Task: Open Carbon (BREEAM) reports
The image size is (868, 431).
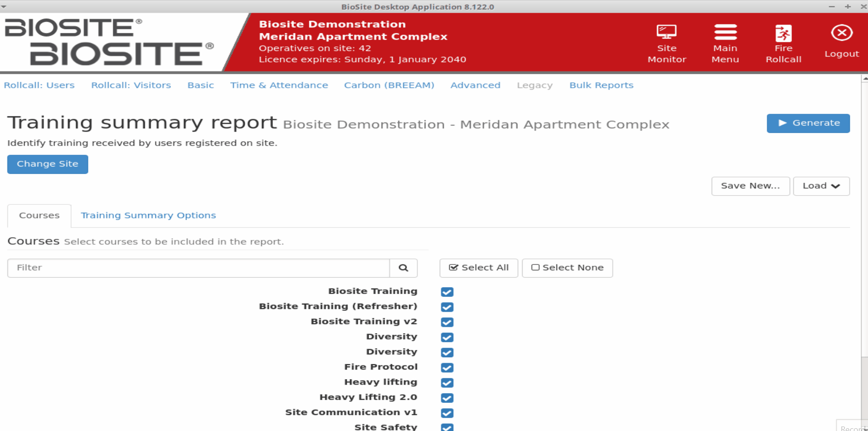Action: (389, 85)
